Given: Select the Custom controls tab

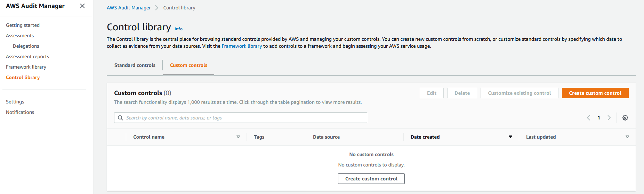Looking at the screenshot, I should pyautogui.click(x=188, y=65).
